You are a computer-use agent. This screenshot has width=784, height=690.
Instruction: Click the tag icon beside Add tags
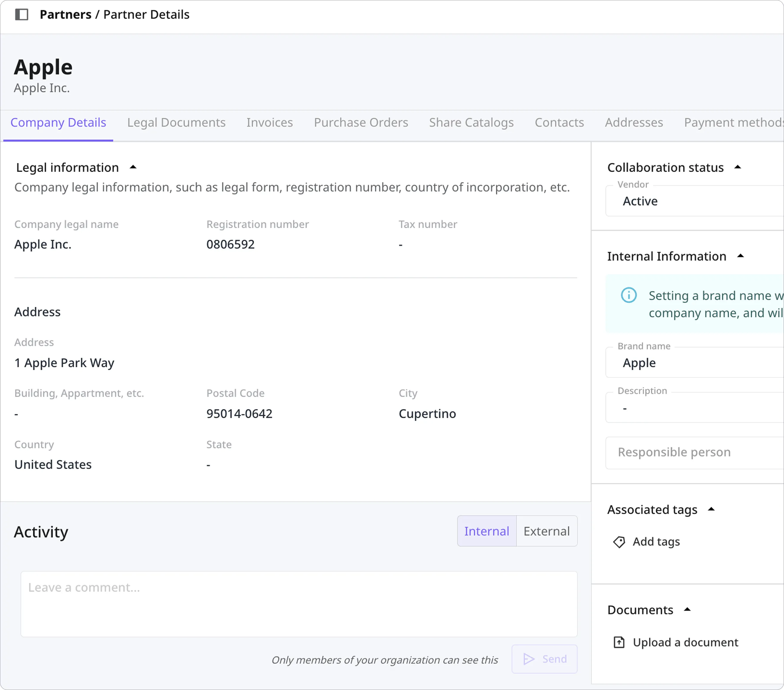coord(619,542)
